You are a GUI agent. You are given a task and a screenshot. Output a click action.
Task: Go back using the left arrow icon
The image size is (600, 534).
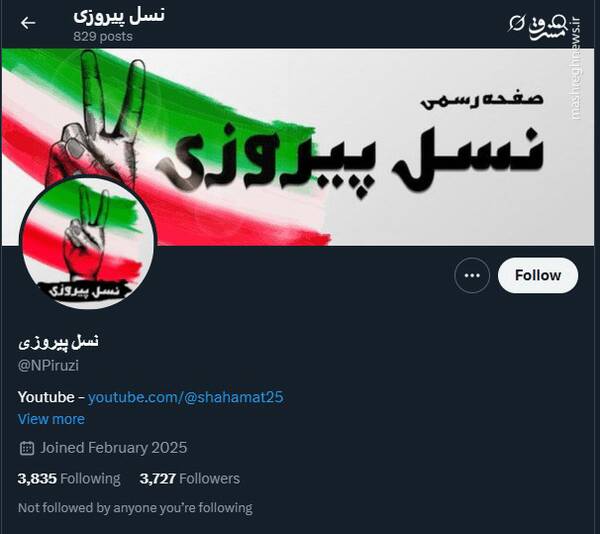pyautogui.click(x=28, y=23)
